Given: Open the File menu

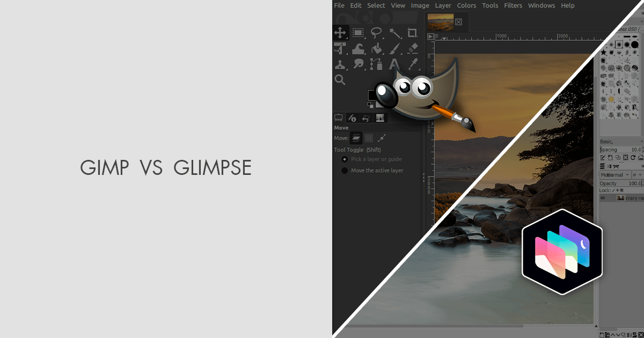Looking at the screenshot, I should [x=339, y=5].
